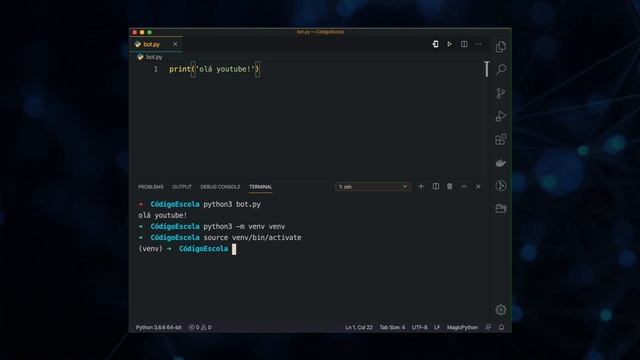Click the terminal cursor at the (venv) prompt
The height and width of the screenshot is (360, 640).
click(x=234, y=249)
